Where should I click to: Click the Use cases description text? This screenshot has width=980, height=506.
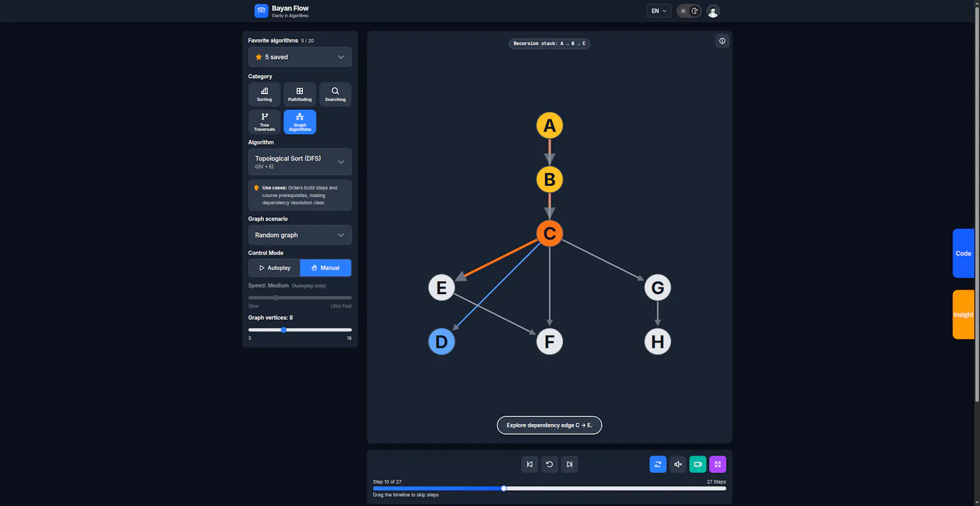(x=300, y=195)
